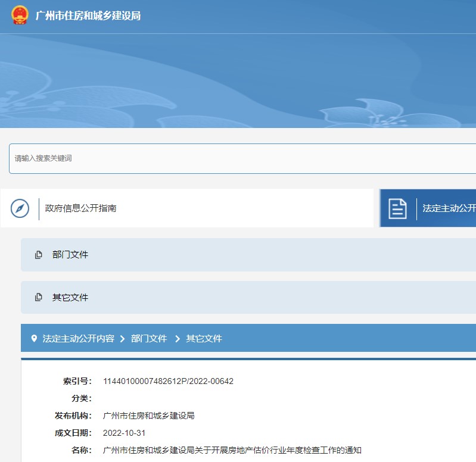Click the location pin icon in breadcrumb
This screenshot has height=462, width=476.
pyautogui.click(x=34, y=338)
